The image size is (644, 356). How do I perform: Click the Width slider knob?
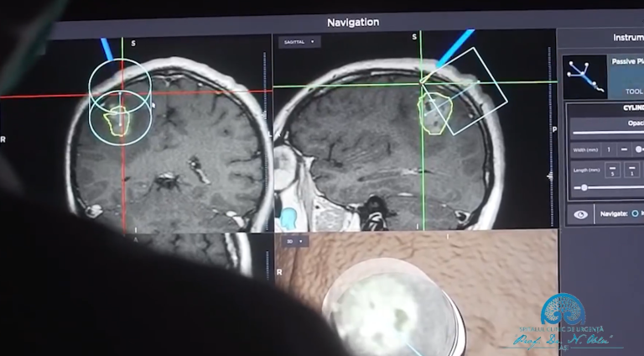pos(639,149)
